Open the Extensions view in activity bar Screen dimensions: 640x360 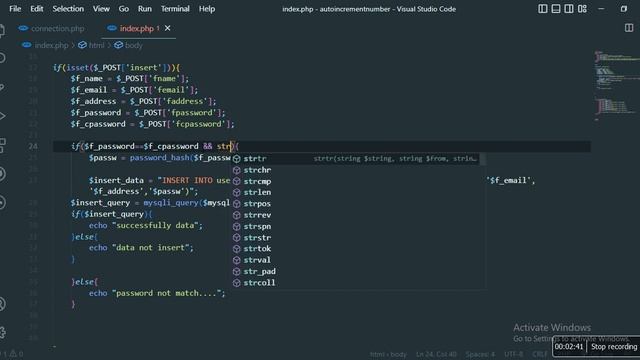(x=2, y=145)
